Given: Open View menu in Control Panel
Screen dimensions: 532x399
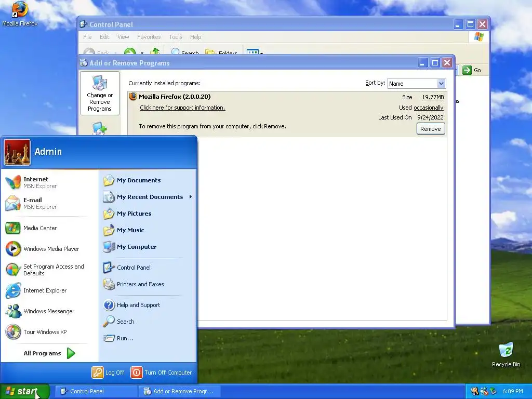Looking at the screenshot, I should (123, 37).
